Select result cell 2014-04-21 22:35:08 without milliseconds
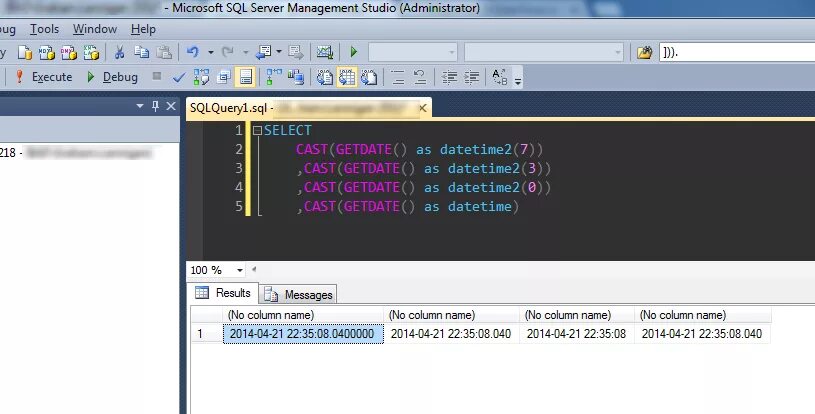This screenshot has width=815, height=414. click(576, 333)
